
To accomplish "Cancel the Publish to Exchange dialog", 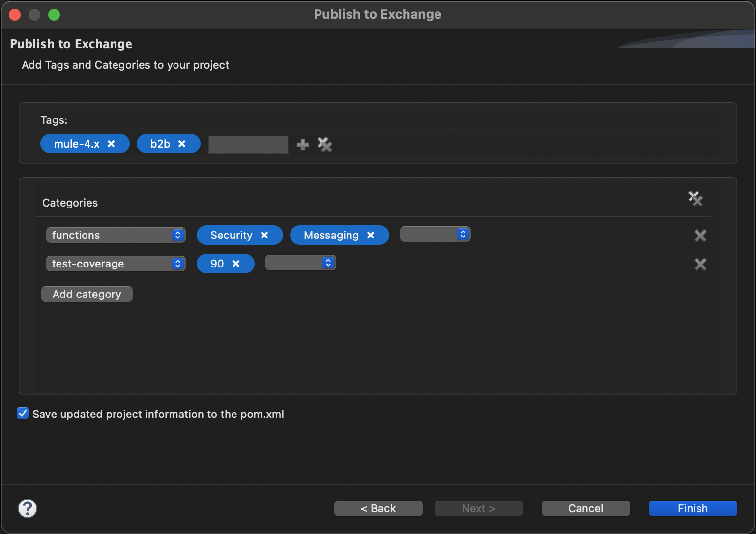I will [585, 508].
